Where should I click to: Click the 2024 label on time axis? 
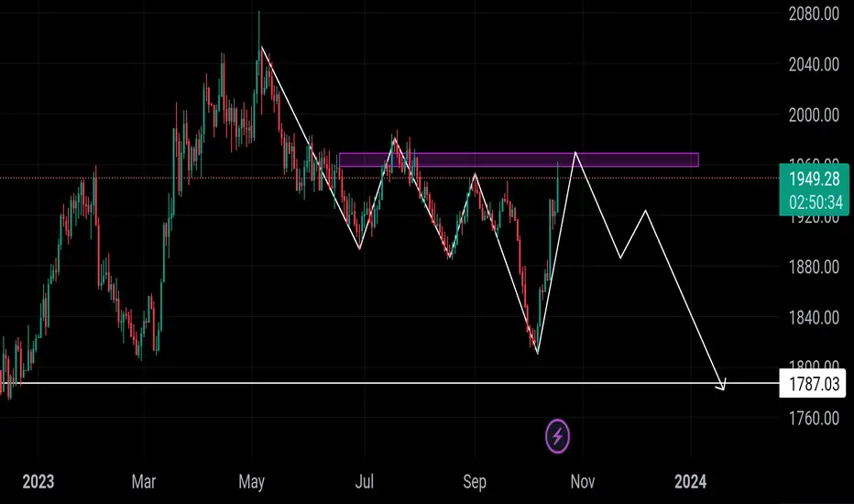690,482
